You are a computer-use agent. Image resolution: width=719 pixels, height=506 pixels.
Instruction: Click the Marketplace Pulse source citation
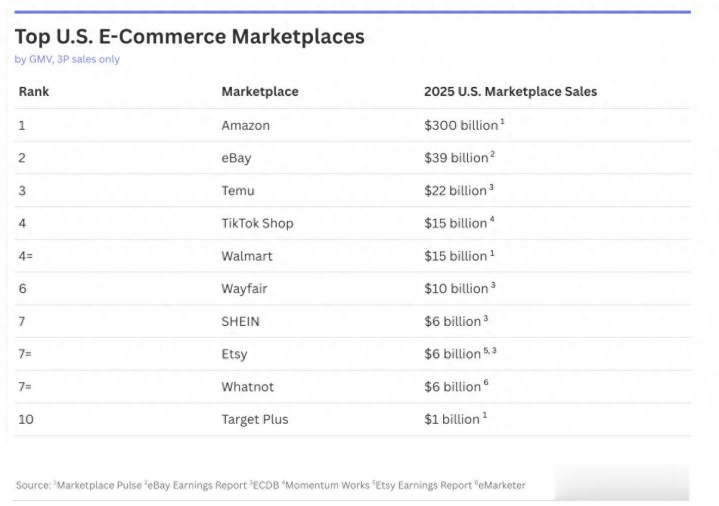coord(99,486)
